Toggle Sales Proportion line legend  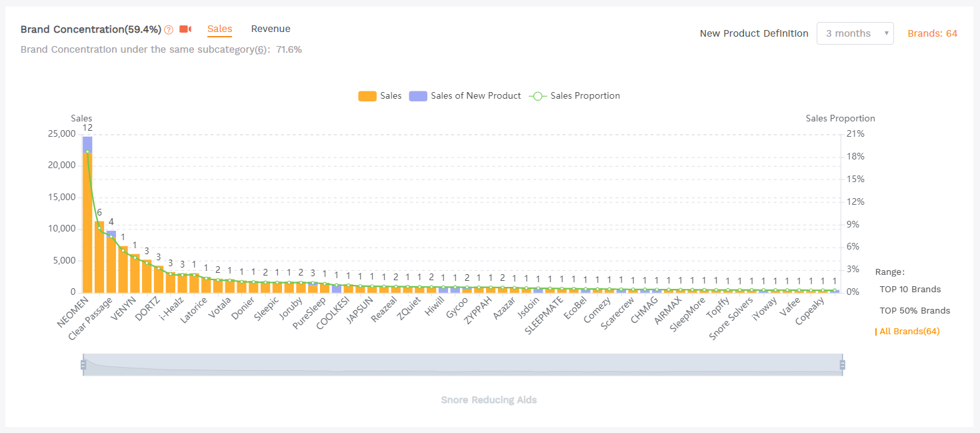(x=575, y=96)
